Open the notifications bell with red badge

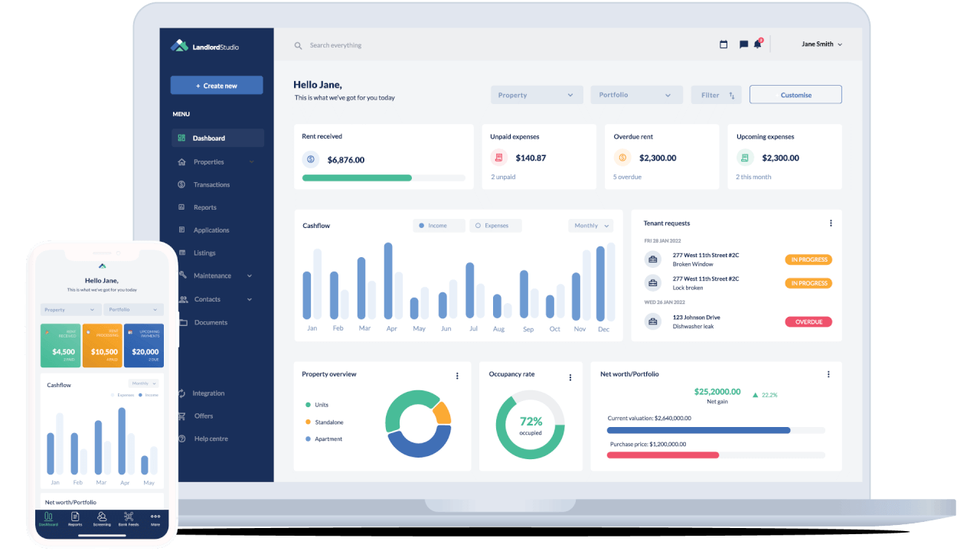pyautogui.click(x=757, y=44)
